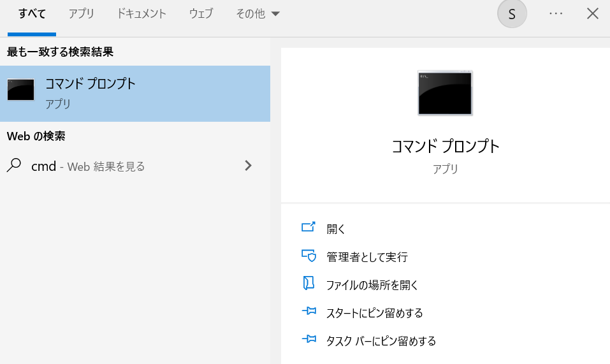Screen dimensions: 610x364
Task: Select the ウェブ tab
Action: [x=201, y=13]
